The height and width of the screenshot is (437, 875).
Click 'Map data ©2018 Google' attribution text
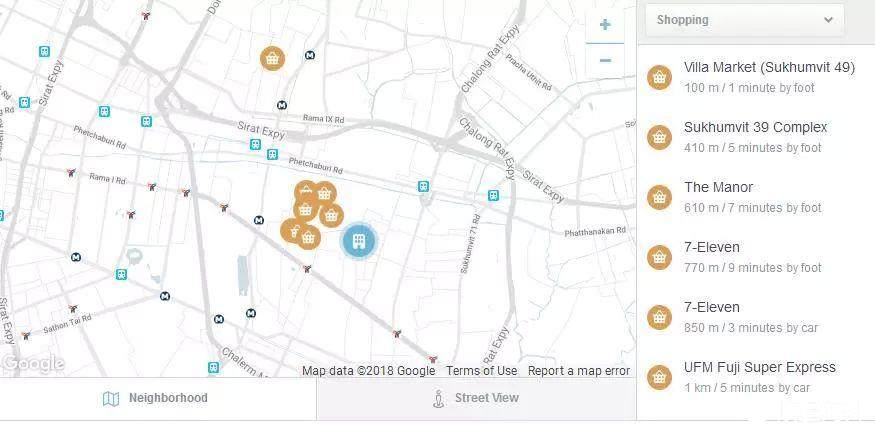pyautogui.click(x=368, y=371)
